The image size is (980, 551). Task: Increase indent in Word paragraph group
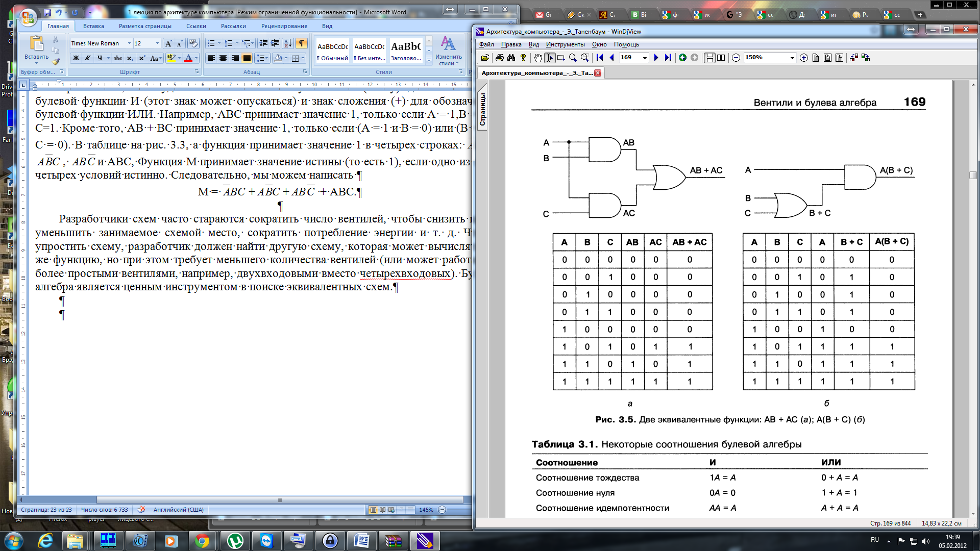coord(275,43)
